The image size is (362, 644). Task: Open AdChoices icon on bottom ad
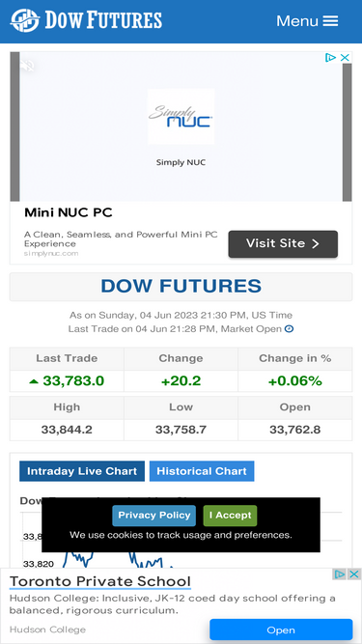[x=340, y=574]
